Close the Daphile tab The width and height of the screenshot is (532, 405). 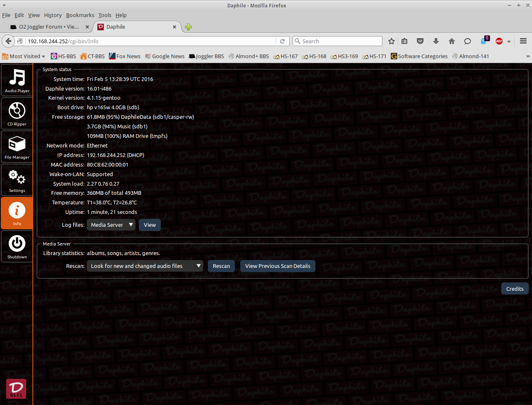pyautogui.click(x=175, y=27)
